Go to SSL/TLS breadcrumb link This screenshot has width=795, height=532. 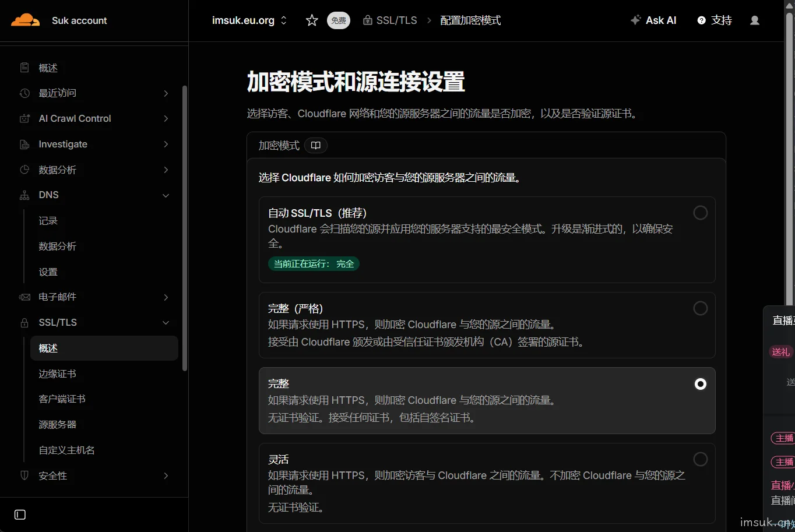[x=390, y=20]
